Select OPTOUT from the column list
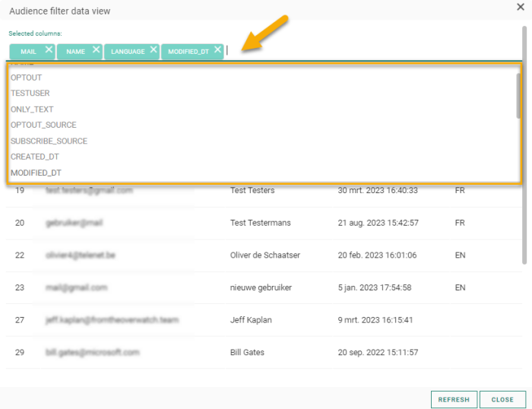Viewport: 532px width, 409px height. (x=27, y=78)
